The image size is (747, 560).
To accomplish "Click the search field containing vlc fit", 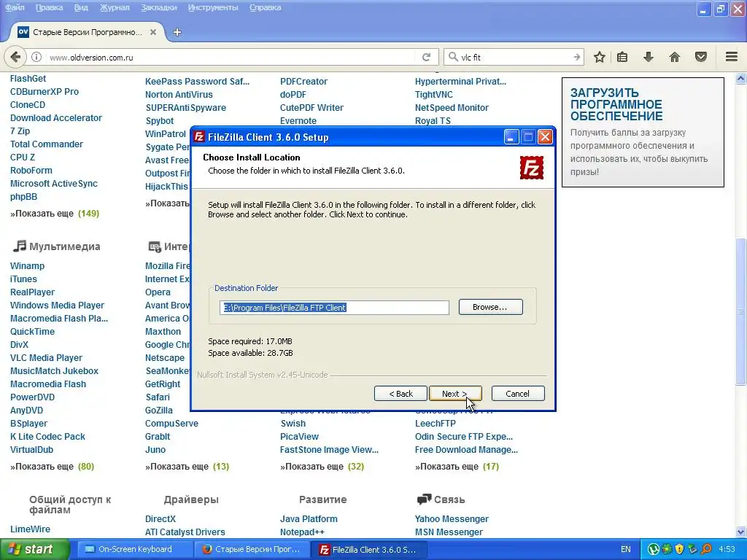I will 514,57.
